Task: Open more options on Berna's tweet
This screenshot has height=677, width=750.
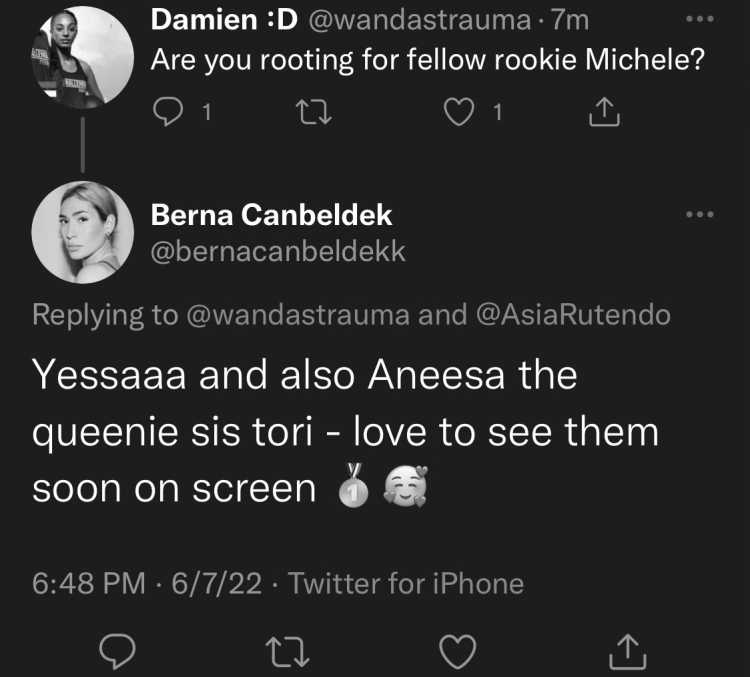Action: pos(699,214)
